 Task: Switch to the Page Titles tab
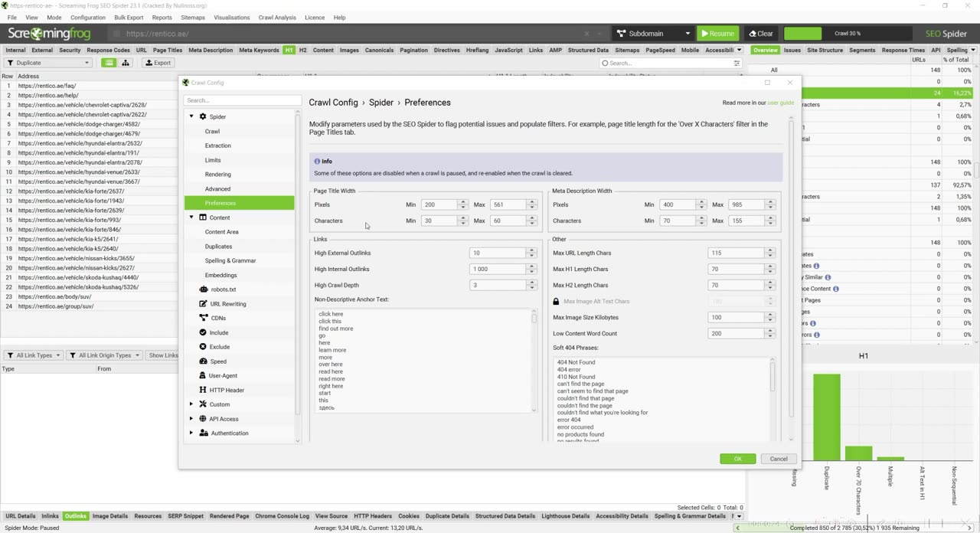pyautogui.click(x=168, y=50)
